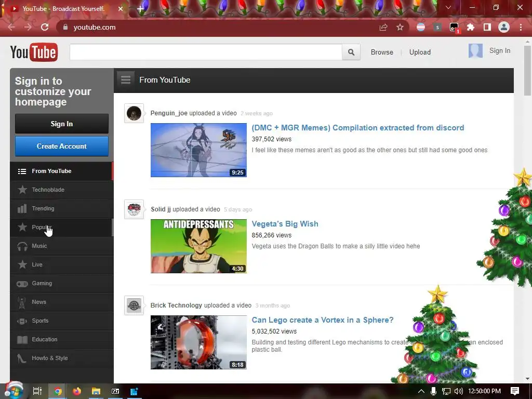Click extension icon with red badge

[454, 28]
